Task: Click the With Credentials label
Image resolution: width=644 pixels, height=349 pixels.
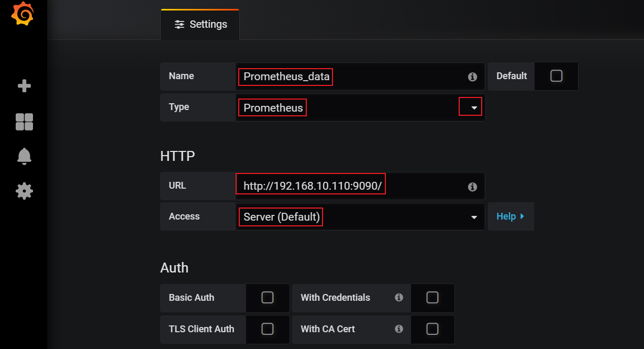Action: coord(335,298)
